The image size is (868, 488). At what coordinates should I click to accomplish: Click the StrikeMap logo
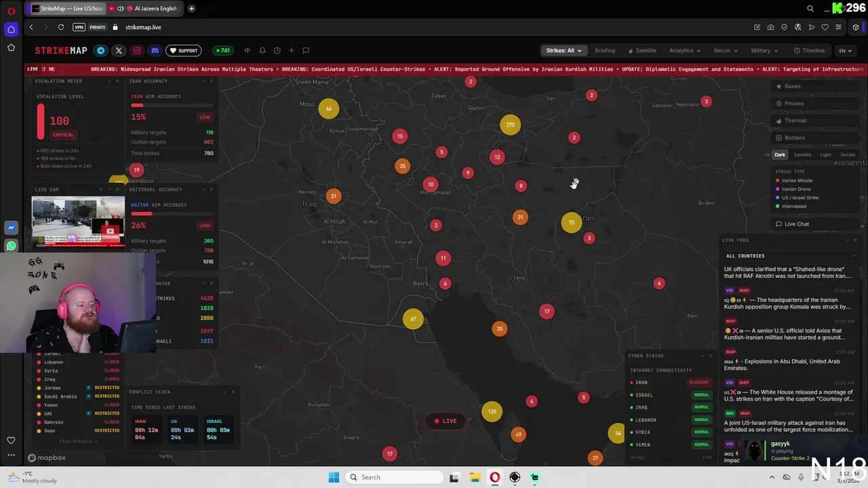pyautogui.click(x=61, y=50)
